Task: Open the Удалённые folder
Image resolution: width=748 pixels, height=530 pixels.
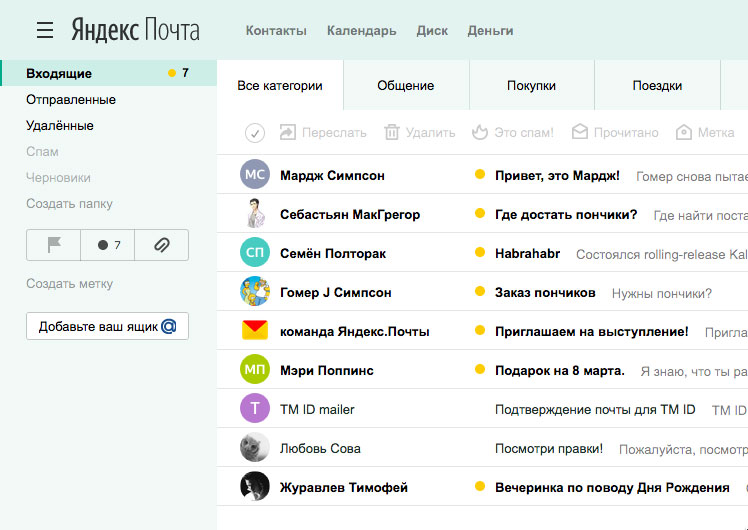Action: coord(60,125)
